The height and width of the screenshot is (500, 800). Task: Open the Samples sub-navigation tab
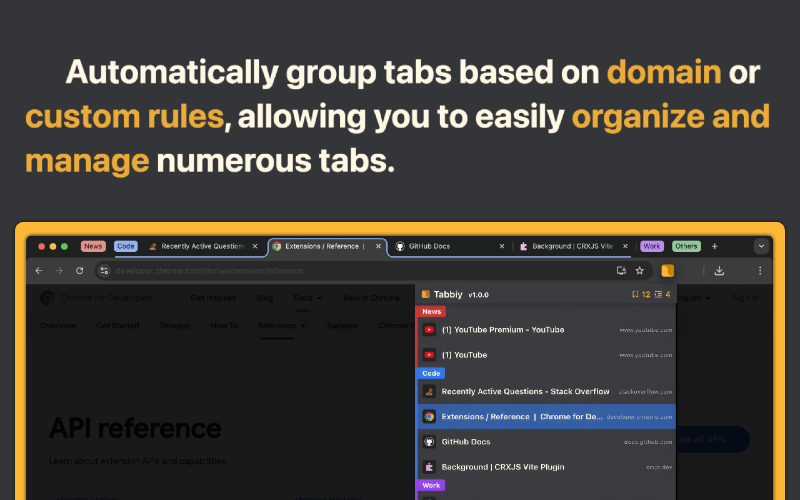click(342, 326)
